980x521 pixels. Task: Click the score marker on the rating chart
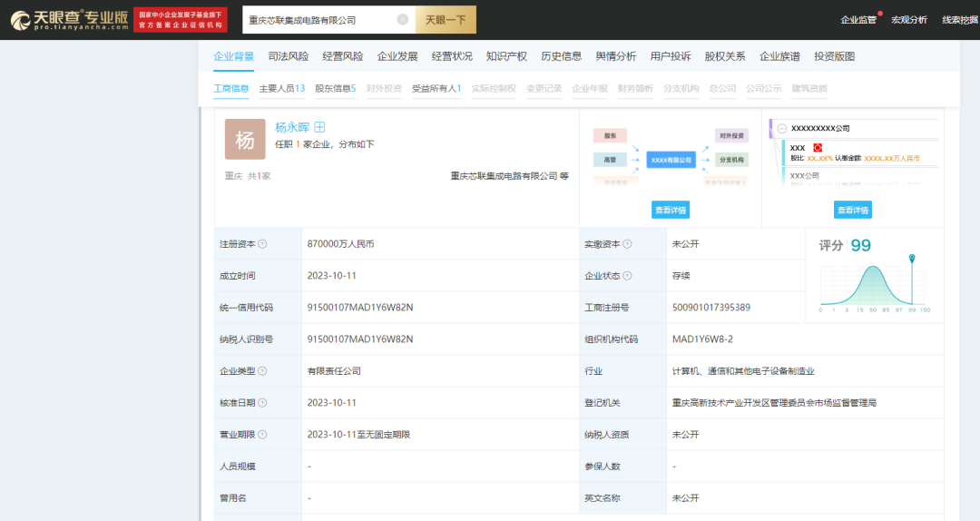tap(911, 259)
